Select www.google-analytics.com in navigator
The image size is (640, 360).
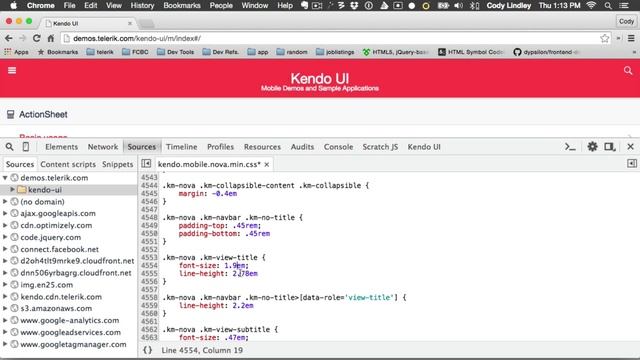pyautogui.click(x=70, y=320)
